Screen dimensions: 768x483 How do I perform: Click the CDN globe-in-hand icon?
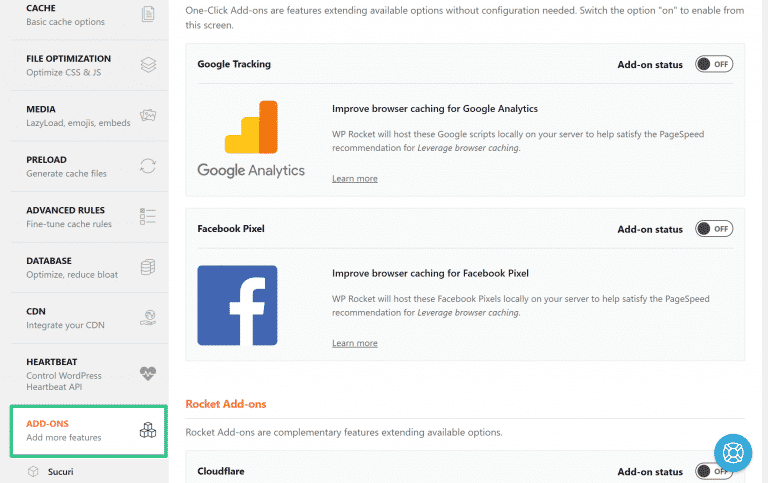[148, 318]
